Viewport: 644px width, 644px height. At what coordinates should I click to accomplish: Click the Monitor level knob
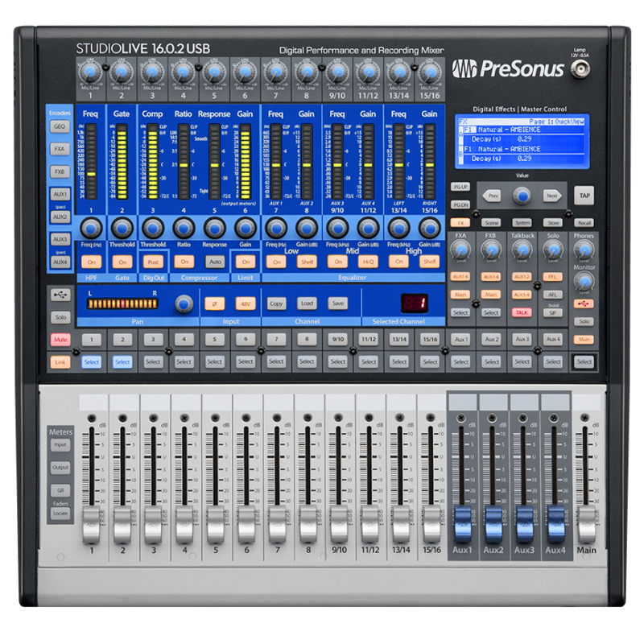pyautogui.click(x=584, y=281)
